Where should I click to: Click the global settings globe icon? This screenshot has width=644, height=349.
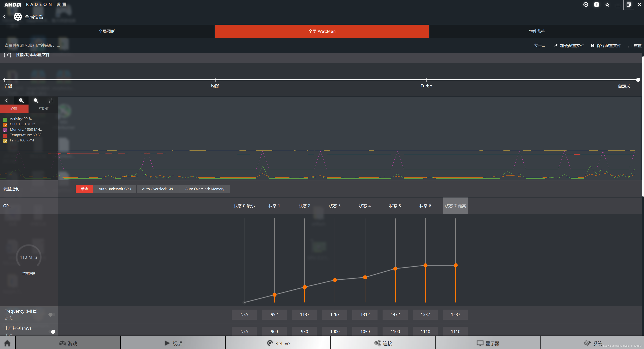click(x=18, y=16)
